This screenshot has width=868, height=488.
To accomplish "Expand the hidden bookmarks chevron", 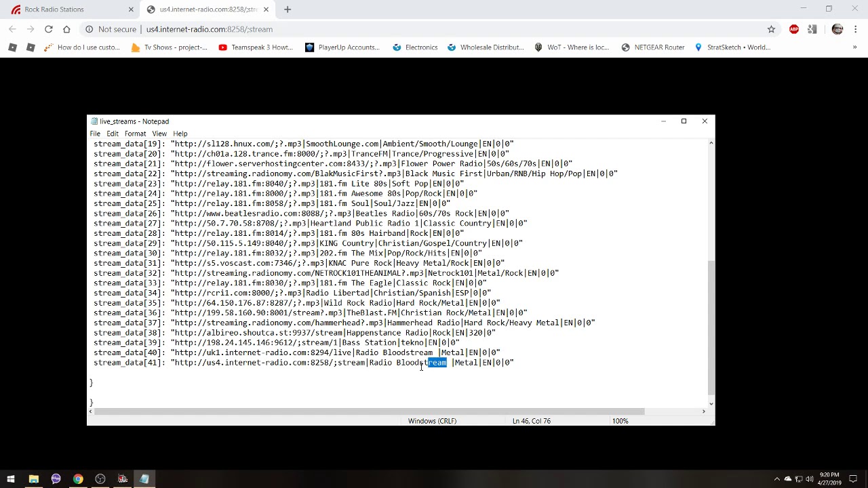I will click(854, 47).
